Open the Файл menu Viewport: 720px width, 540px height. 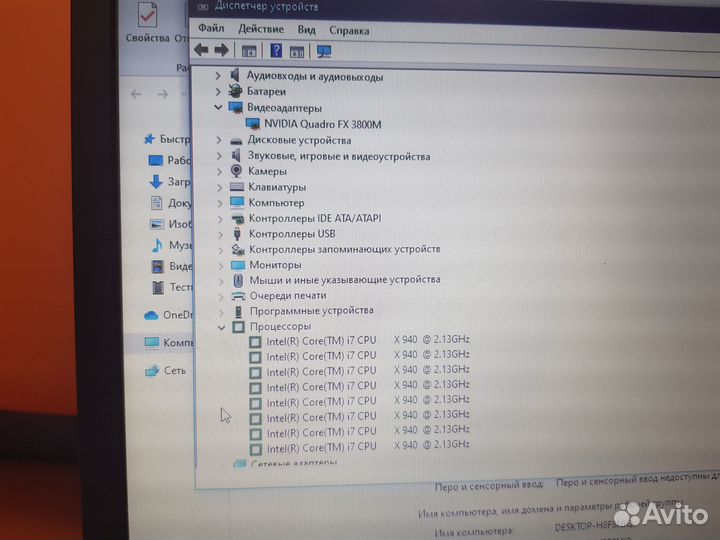click(211, 28)
